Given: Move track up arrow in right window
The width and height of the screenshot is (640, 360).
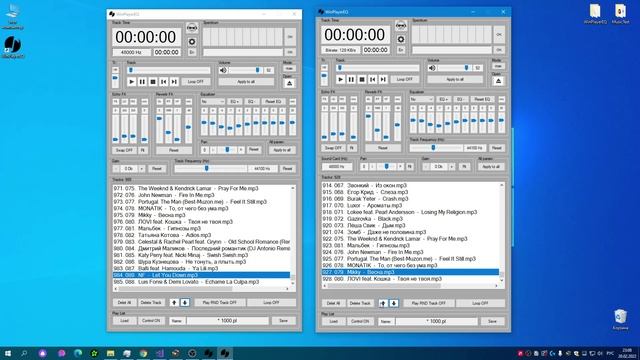Looking at the screenshot, I should (383, 303).
